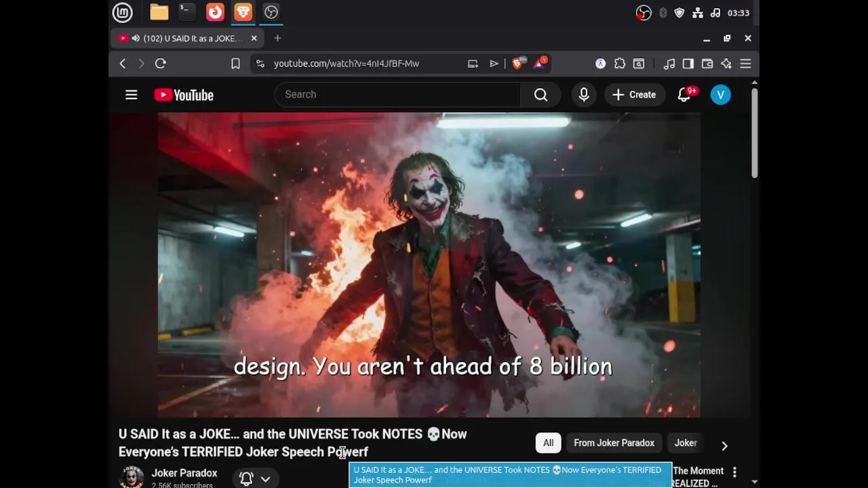Select the U SAID It as a JOKE tab
Screen dimensions: 868x488
click(x=189, y=39)
